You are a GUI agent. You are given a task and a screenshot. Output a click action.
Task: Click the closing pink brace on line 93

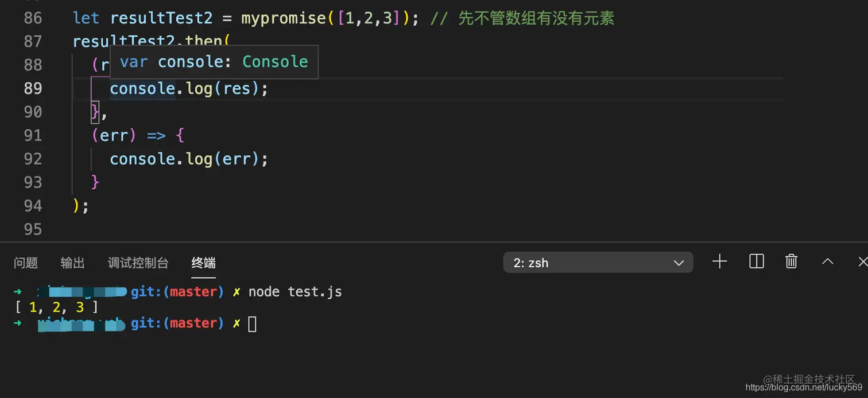(95, 182)
